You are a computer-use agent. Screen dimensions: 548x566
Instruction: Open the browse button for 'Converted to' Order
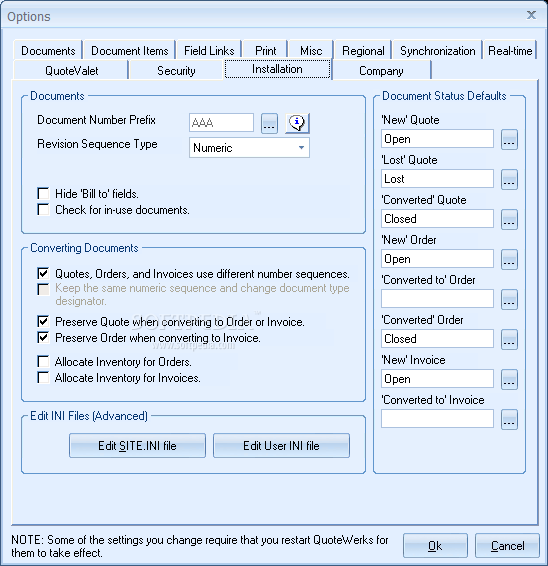[x=509, y=300]
